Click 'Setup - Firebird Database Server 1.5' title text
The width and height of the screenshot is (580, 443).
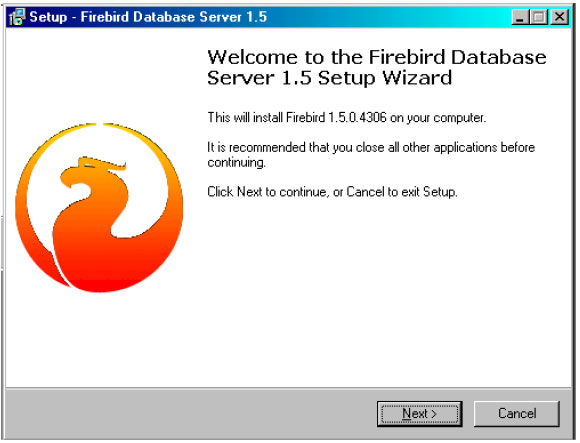tap(148, 17)
